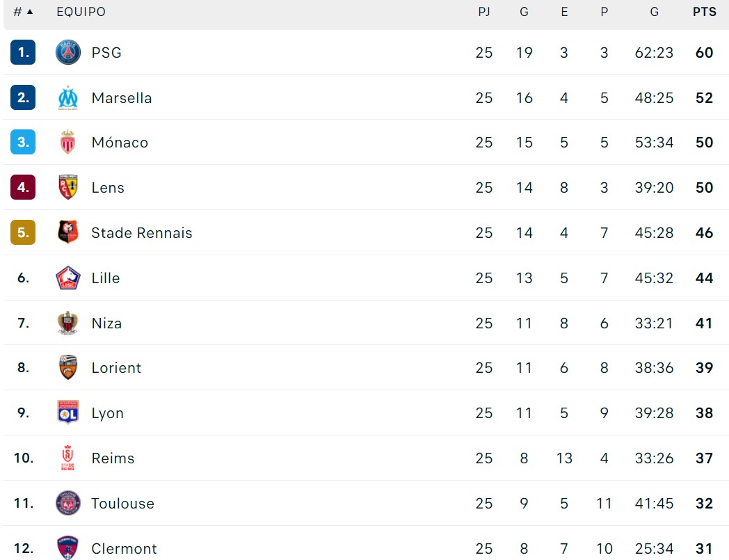Click the Toulouse team badge
Viewport: 729px width, 560px height.
[x=68, y=503]
